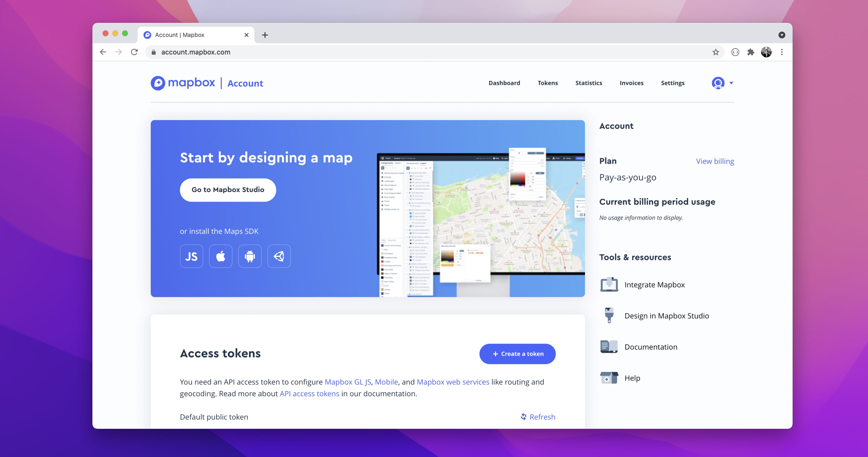Click the Mapbox logo
This screenshot has width=868, height=457.
coord(183,83)
